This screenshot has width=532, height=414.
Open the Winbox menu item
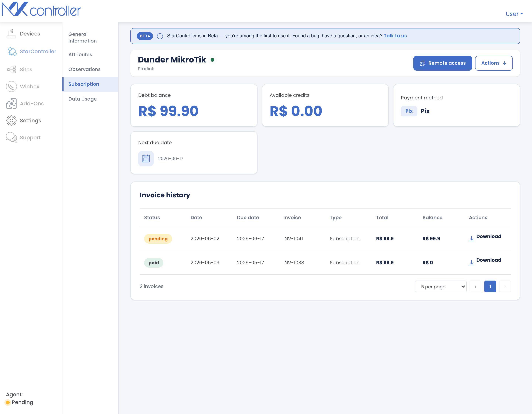(x=30, y=86)
